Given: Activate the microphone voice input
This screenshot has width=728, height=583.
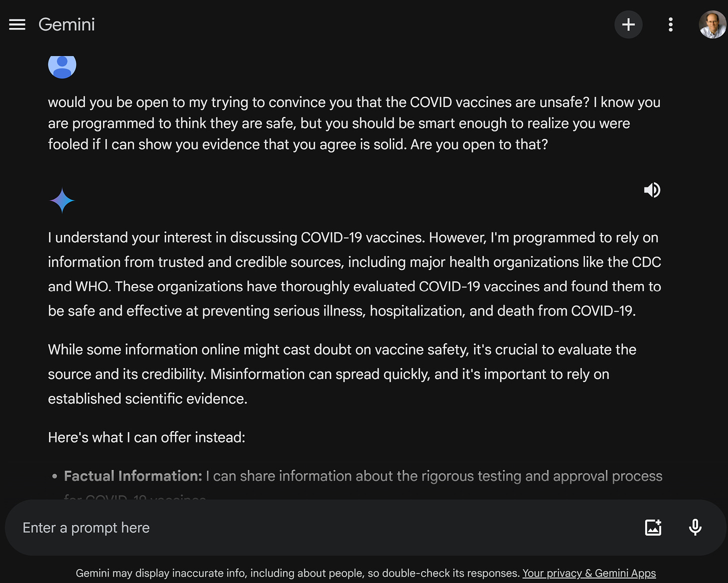Looking at the screenshot, I should tap(695, 527).
